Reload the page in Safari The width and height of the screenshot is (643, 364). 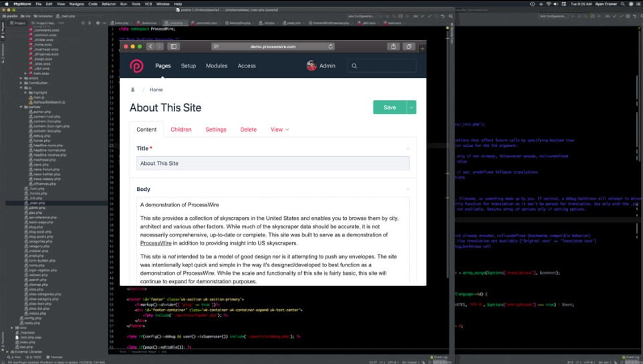click(330, 47)
